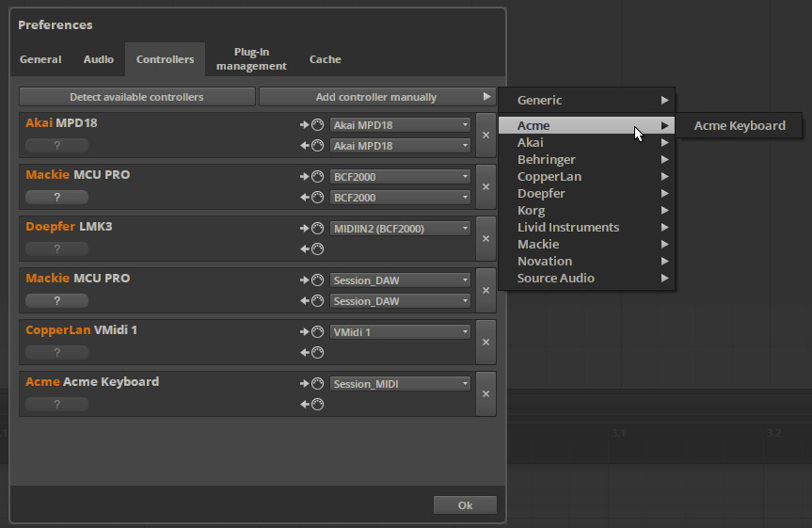This screenshot has width=812, height=528.
Task: Expand the Novation vendor submenu
Action: pyautogui.click(x=587, y=261)
